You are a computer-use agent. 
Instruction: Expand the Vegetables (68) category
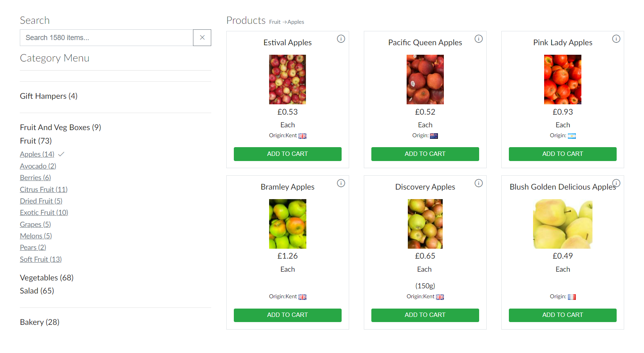[47, 278]
